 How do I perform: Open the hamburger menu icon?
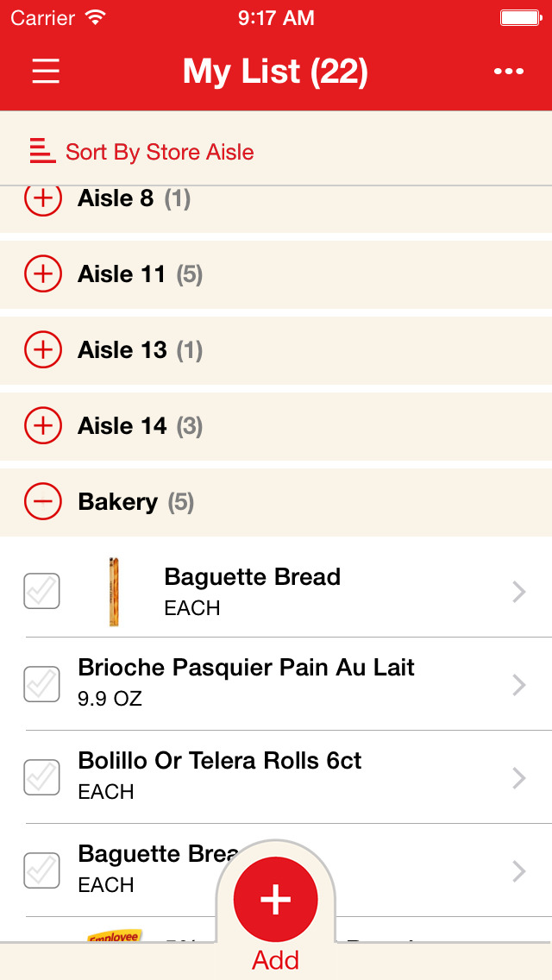(x=46, y=71)
